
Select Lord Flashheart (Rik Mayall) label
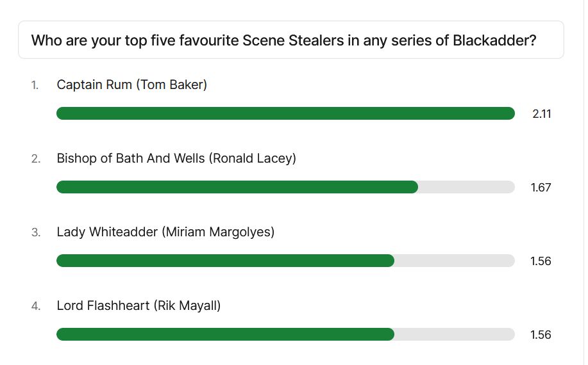tap(139, 305)
